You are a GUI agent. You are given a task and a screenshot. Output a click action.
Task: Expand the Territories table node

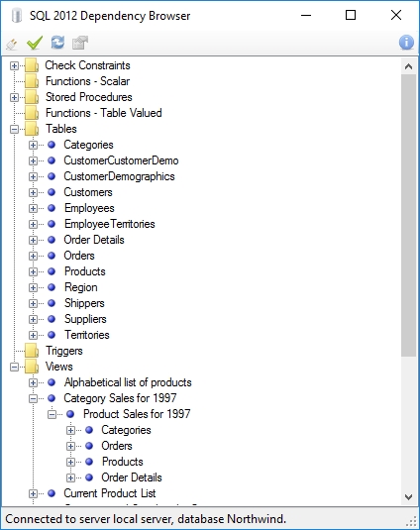point(33,335)
